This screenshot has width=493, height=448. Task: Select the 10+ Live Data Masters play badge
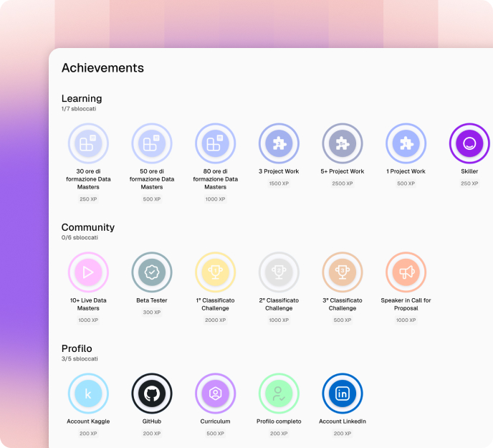coord(88,272)
